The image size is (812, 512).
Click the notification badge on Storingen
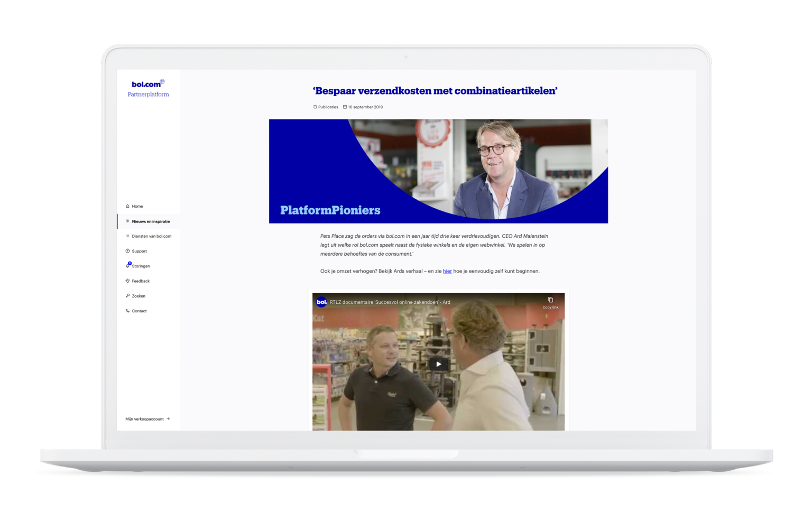click(130, 263)
